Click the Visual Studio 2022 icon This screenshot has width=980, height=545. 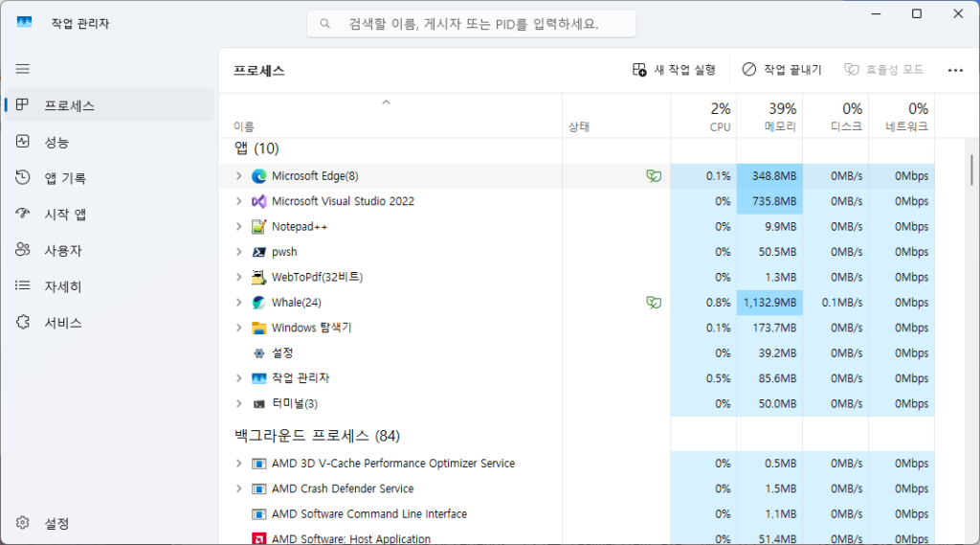pos(258,201)
